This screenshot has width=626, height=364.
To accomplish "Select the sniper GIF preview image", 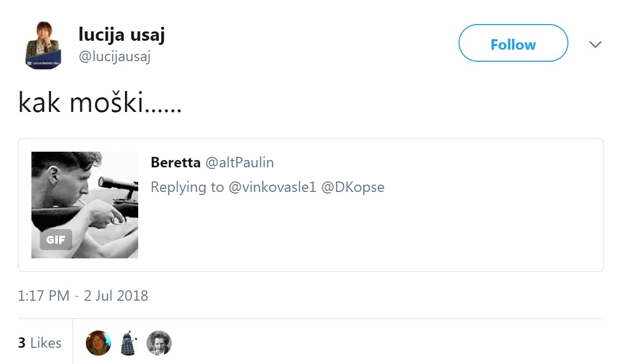I will click(x=84, y=204).
